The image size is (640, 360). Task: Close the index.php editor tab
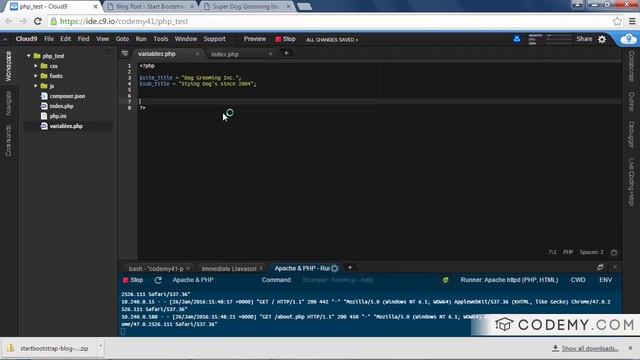coord(270,54)
